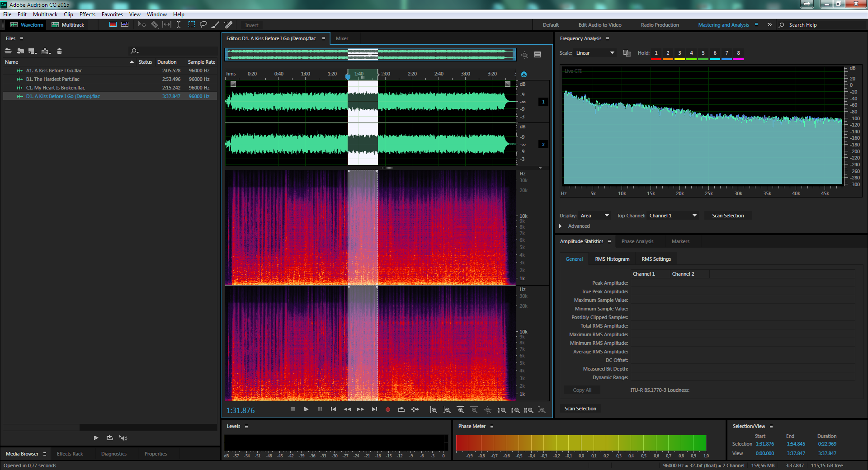This screenshot has width=868, height=470.
Task: Select the Paintbrush Selection tool
Action: [216, 24]
